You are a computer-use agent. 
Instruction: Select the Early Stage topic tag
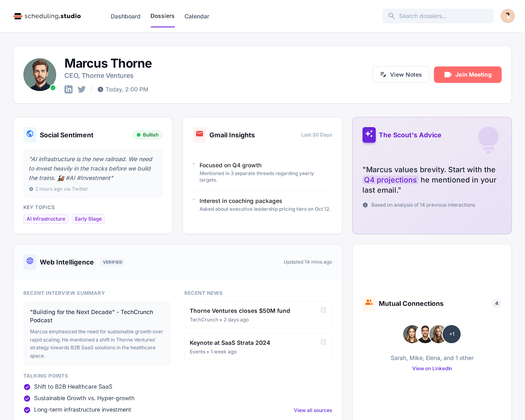(88, 219)
